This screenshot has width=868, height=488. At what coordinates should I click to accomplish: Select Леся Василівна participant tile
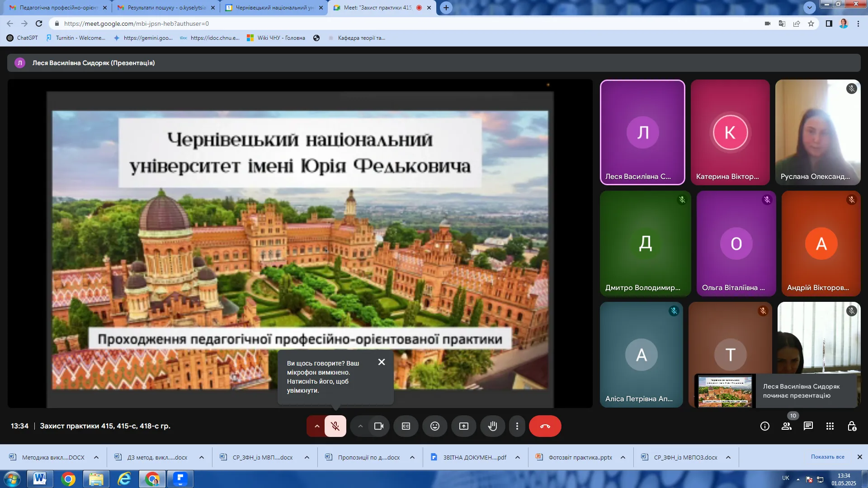(x=642, y=132)
